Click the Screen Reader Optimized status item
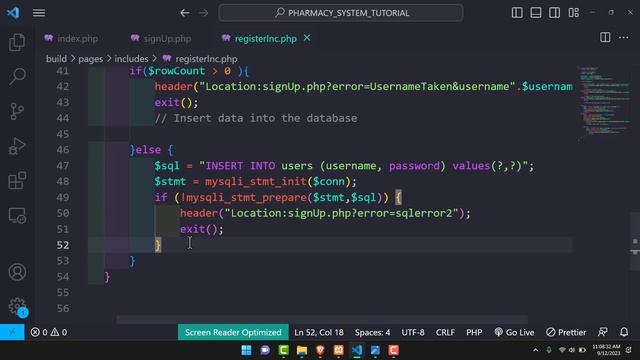640x360 pixels. 233,332
